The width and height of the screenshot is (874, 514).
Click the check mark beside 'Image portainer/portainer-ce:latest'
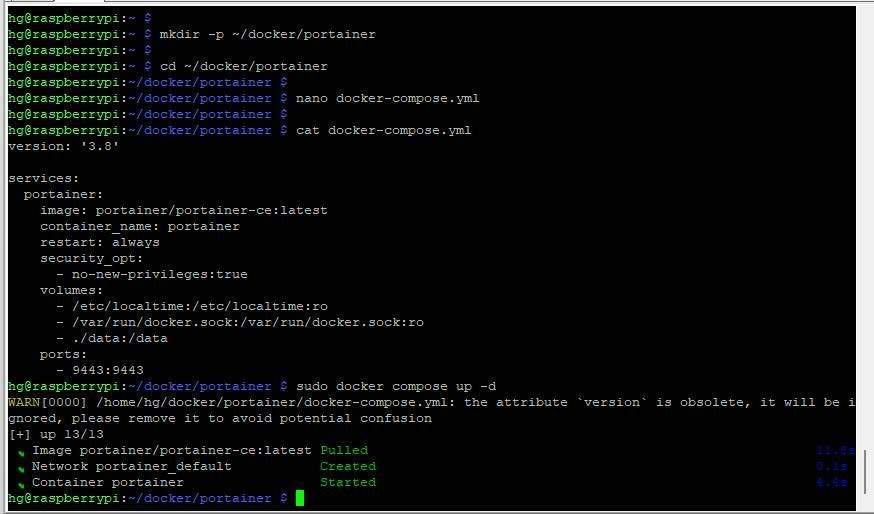[21, 452]
